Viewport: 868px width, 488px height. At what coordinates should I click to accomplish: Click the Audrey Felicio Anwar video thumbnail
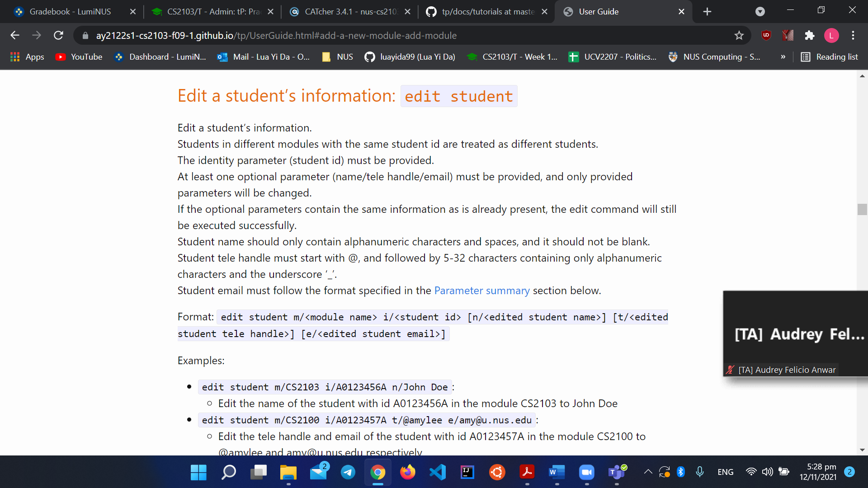click(x=796, y=333)
